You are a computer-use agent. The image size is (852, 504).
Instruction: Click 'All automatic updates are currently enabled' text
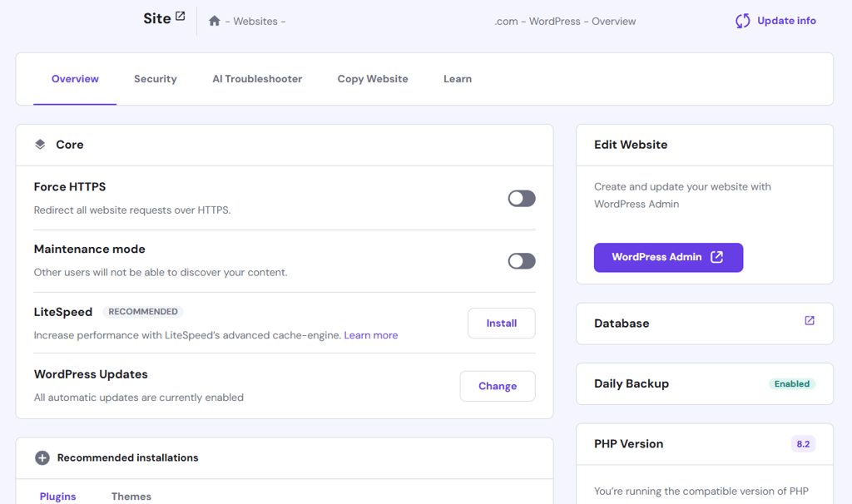[139, 398]
